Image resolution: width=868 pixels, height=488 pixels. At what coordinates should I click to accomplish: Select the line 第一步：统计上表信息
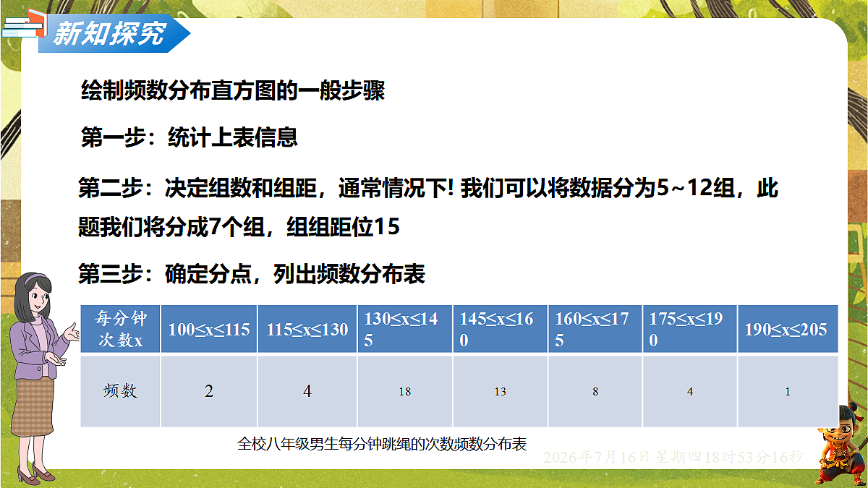coord(190,137)
